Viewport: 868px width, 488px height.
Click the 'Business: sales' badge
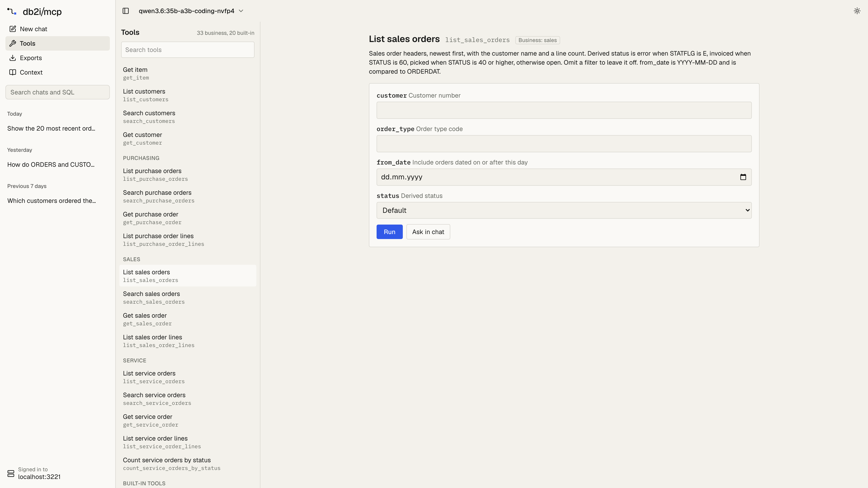(x=538, y=40)
